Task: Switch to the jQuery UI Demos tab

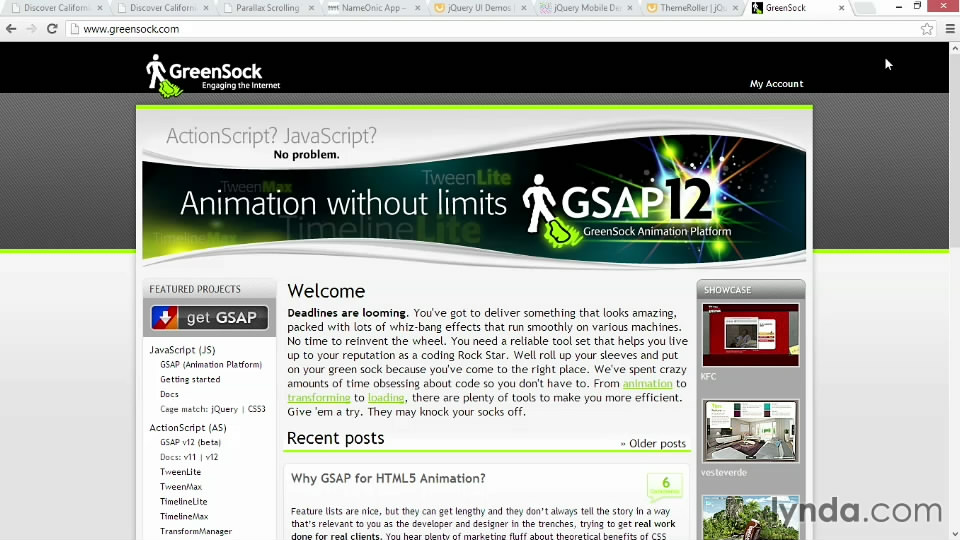Action: [x=479, y=8]
